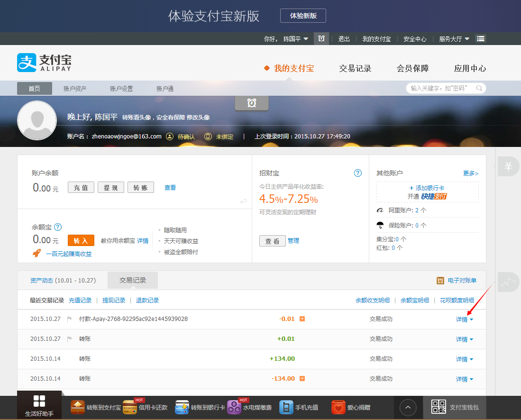Click the round up-arrow button in bottom bar
Image resolution: width=521 pixels, height=420 pixels.
(x=408, y=407)
